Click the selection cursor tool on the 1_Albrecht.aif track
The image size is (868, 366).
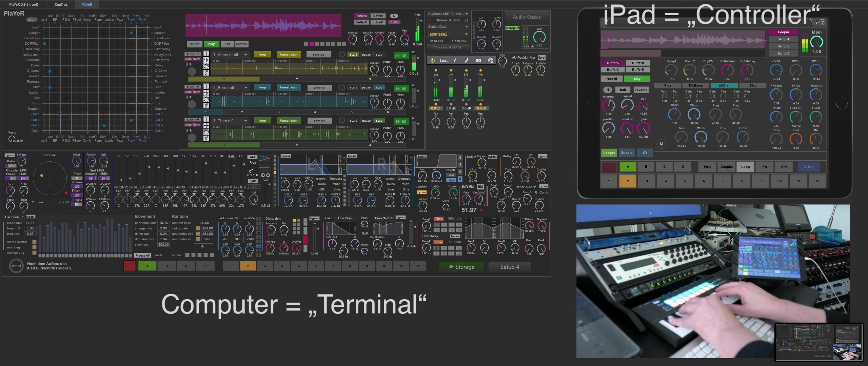[x=206, y=54]
